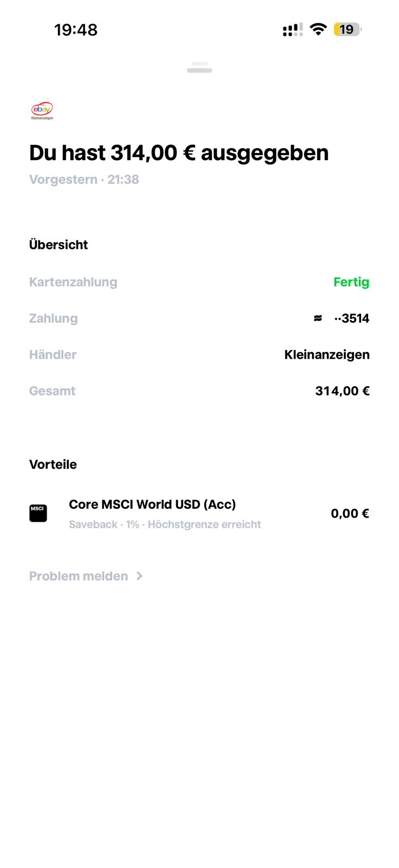Tap the Vorgestern 21:38 timestamp
Screen dimensions: 399x868
point(84,180)
